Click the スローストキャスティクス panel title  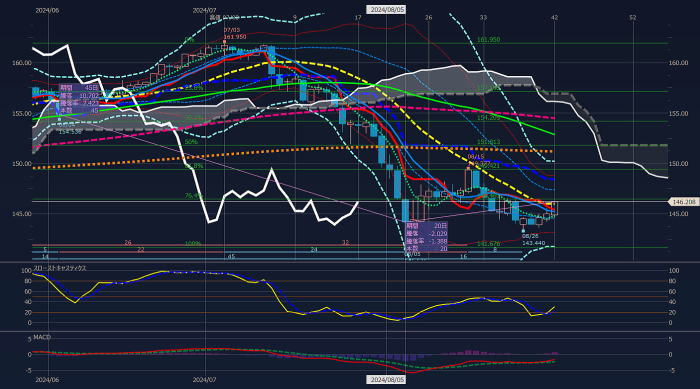(x=60, y=268)
